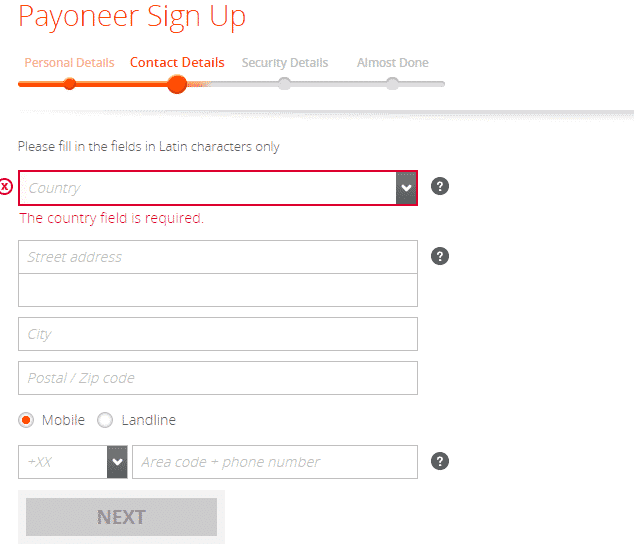
Task: Click the Street address input field
Action: [218, 257]
